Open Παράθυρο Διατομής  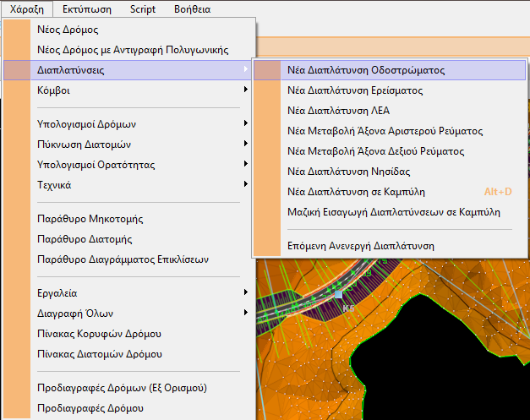pyautogui.click(x=128, y=239)
